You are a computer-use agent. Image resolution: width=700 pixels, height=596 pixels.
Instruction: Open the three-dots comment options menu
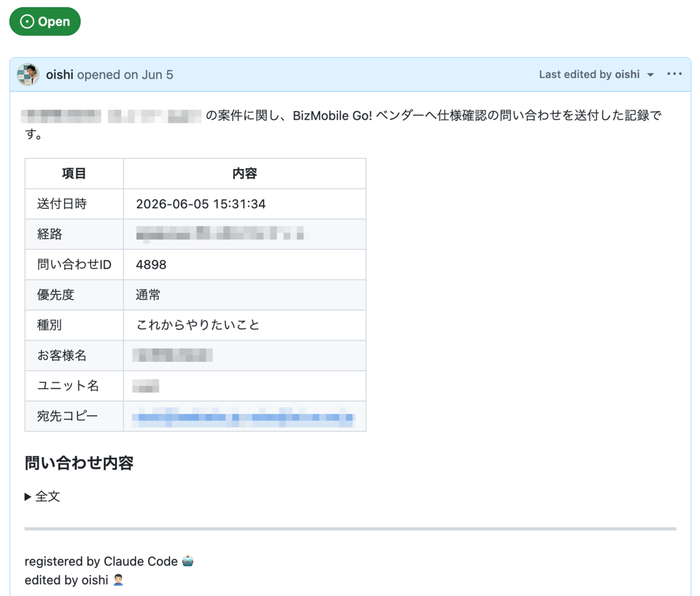(x=674, y=74)
